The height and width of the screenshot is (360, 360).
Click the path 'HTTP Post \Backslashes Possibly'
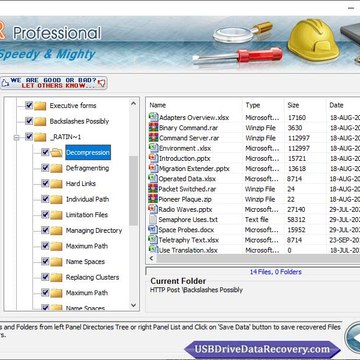(x=196, y=290)
